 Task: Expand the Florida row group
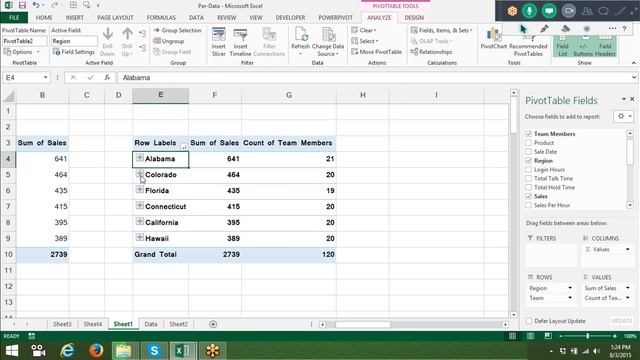140,189
